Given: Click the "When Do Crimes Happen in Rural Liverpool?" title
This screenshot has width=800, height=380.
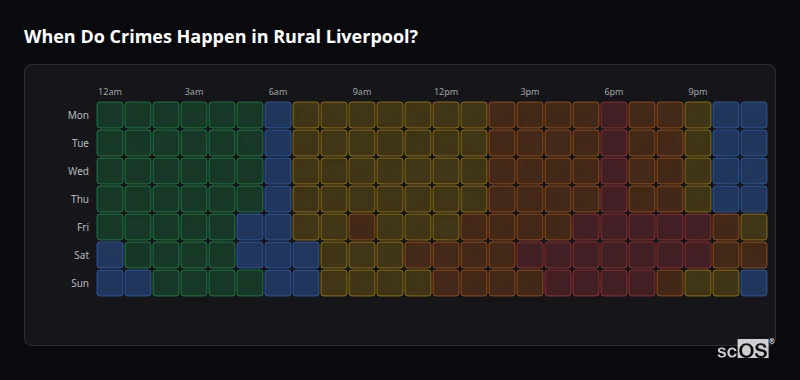Looking at the screenshot, I should [221, 37].
